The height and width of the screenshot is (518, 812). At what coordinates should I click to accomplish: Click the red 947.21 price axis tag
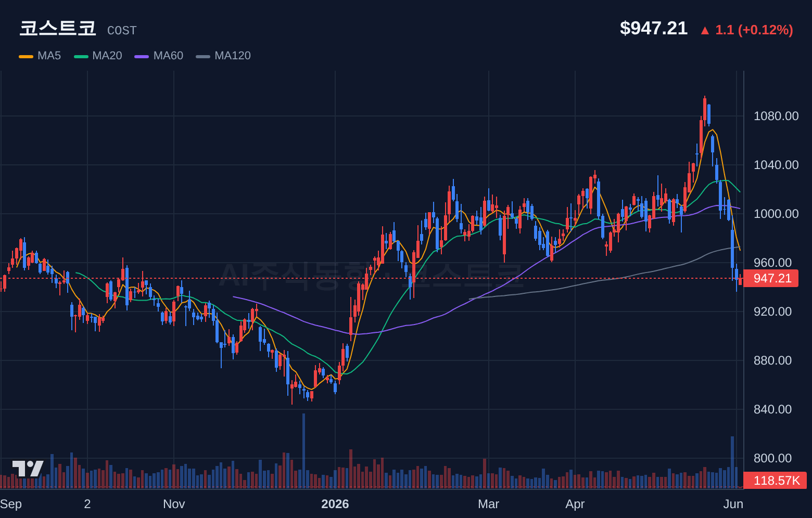click(x=771, y=278)
